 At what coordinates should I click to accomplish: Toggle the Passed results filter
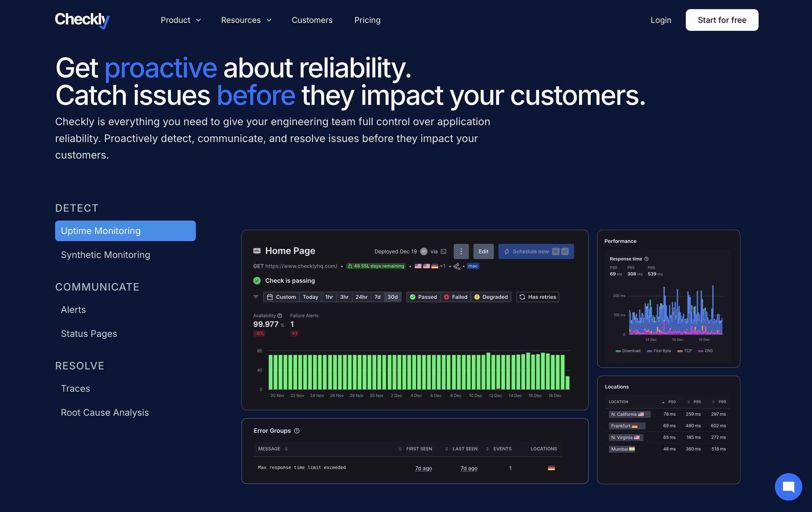(x=423, y=297)
